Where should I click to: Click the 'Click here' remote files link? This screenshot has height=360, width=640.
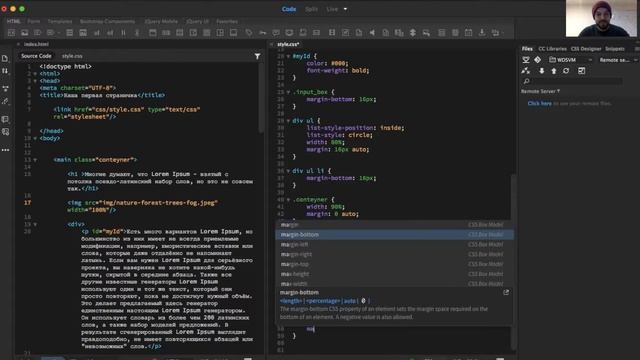click(540, 103)
